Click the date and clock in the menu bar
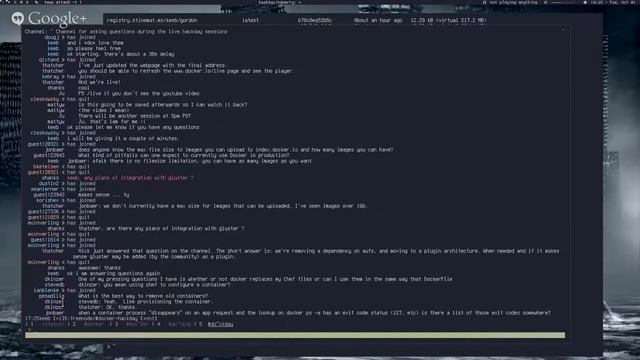The image size is (640, 360). click(x=613, y=2)
